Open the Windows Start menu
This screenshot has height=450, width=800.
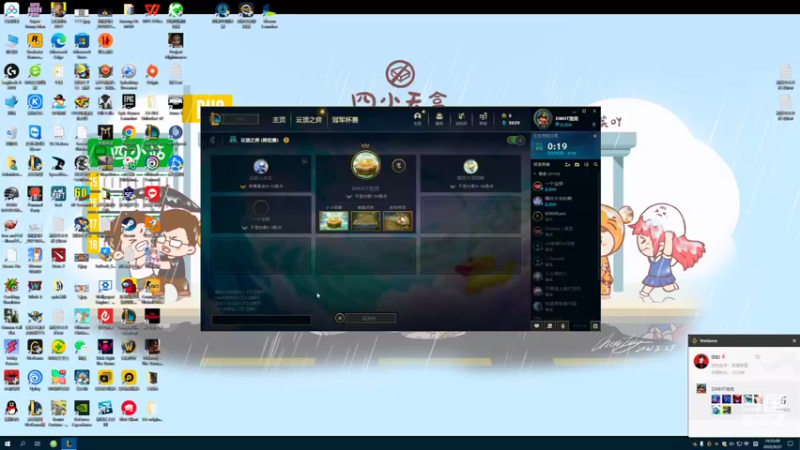pos(7,444)
